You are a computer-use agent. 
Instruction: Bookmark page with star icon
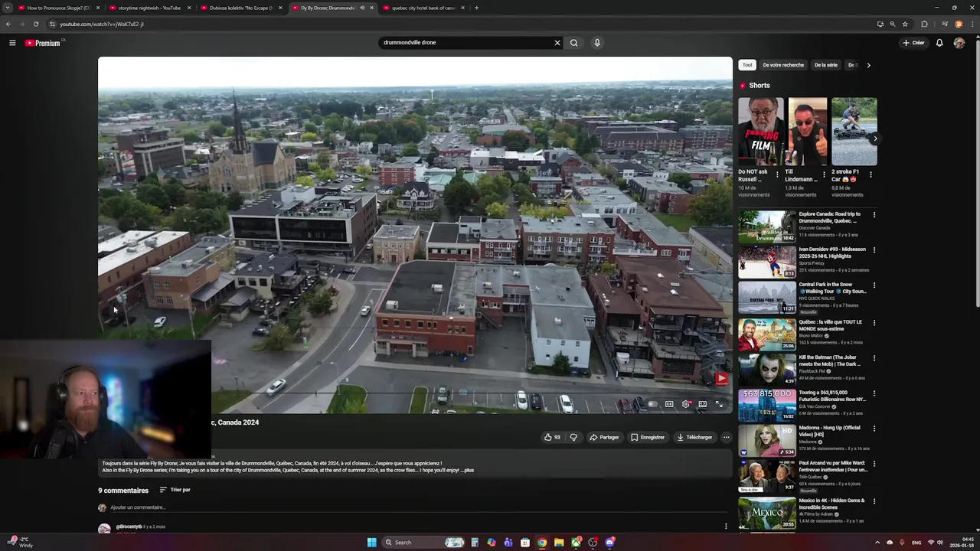tap(905, 24)
